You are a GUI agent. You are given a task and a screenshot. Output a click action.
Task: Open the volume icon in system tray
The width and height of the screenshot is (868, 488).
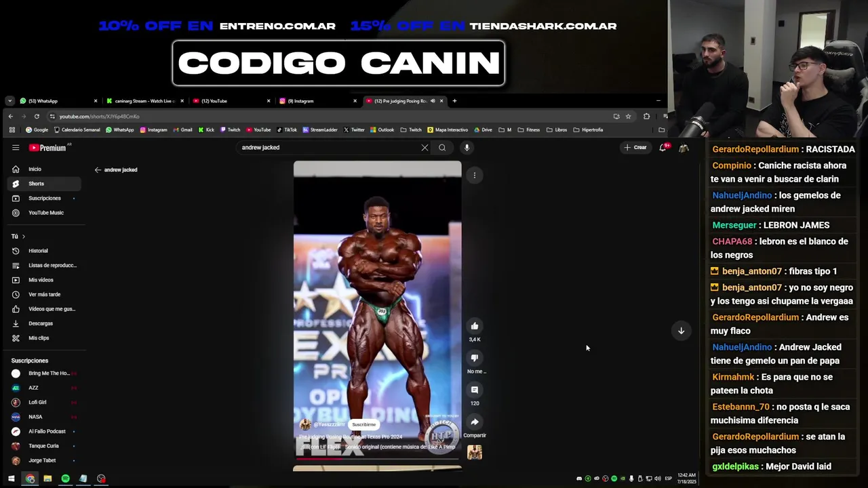tap(657, 479)
